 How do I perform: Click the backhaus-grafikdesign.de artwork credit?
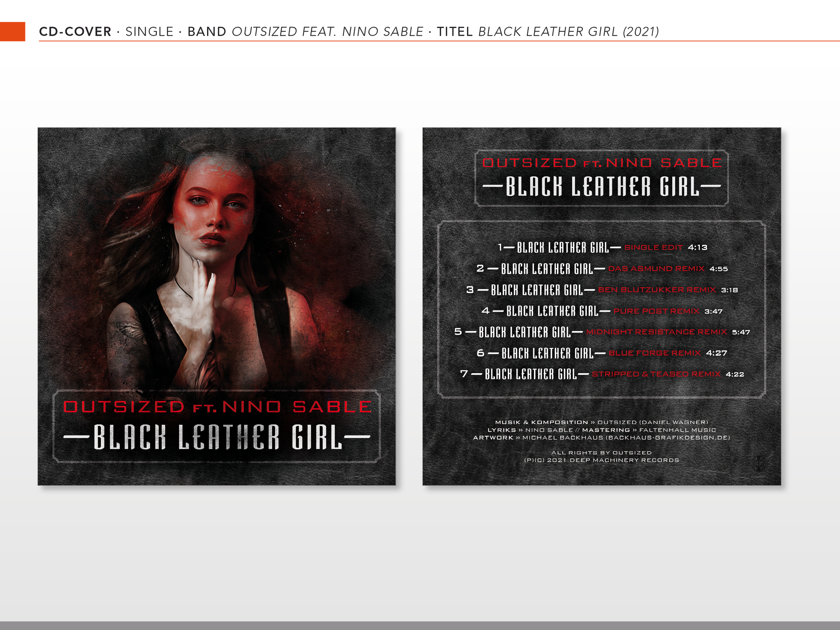668,438
